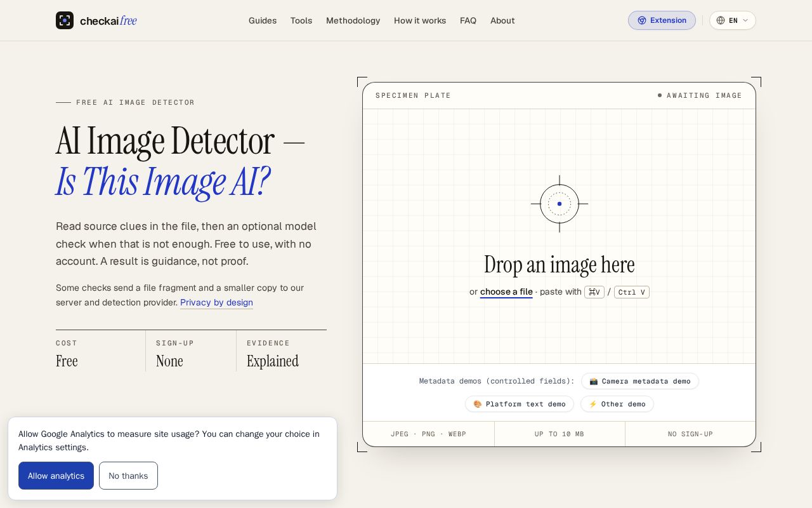Navigate to the FAQ page
Image resolution: width=812 pixels, height=508 pixels.
point(468,20)
